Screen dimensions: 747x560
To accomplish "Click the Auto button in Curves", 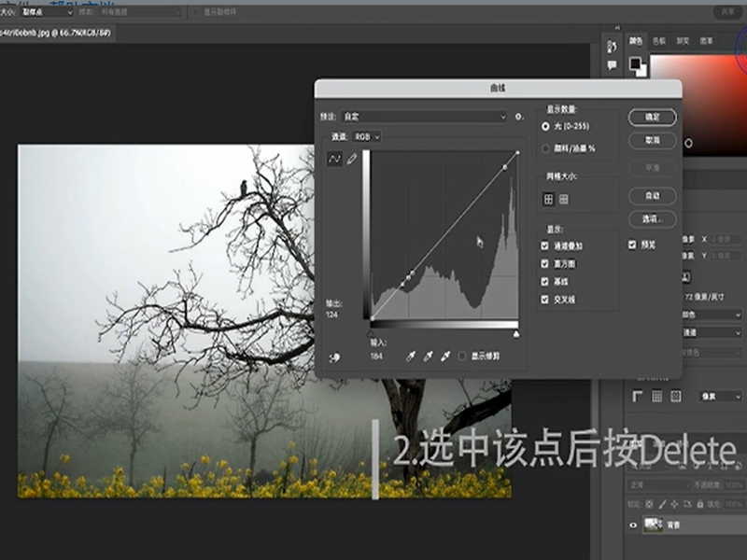I will 653,196.
